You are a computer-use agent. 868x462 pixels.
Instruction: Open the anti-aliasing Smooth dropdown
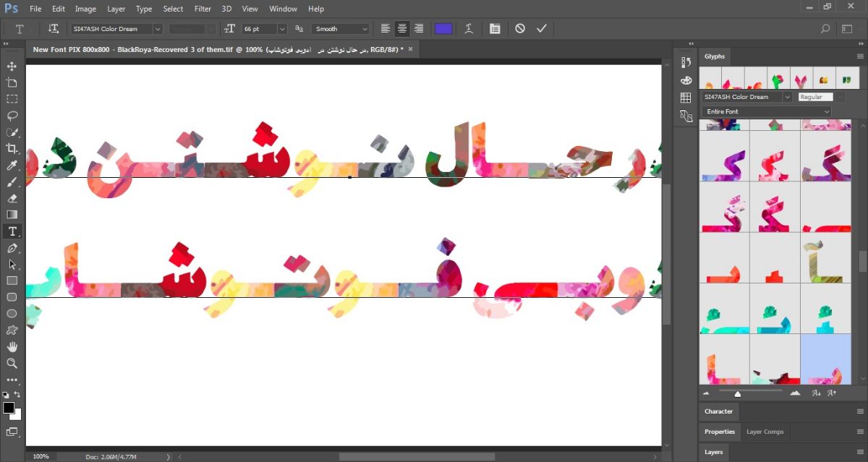[341, 29]
